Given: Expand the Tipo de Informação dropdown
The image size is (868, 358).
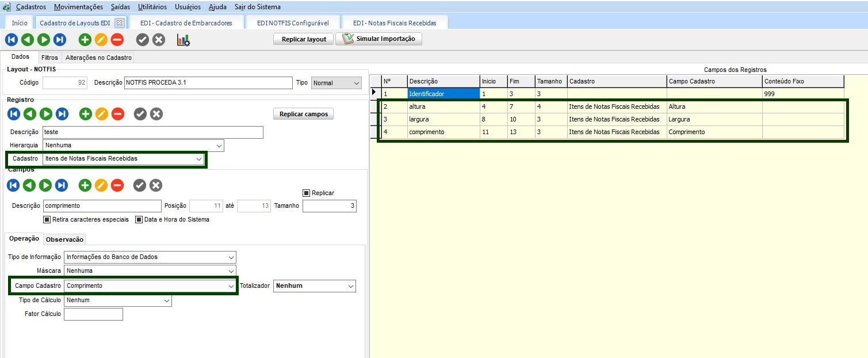Looking at the screenshot, I should pos(231,257).
